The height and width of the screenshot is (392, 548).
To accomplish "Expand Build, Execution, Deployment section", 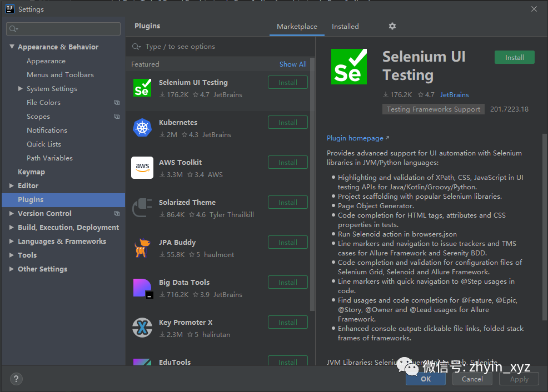I will tap(12, 227).
